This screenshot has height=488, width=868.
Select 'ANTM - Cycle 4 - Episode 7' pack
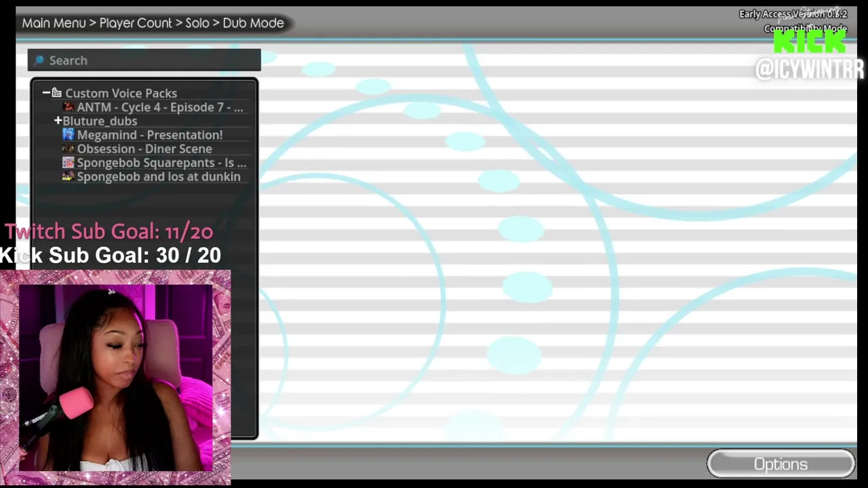(160, 107)
